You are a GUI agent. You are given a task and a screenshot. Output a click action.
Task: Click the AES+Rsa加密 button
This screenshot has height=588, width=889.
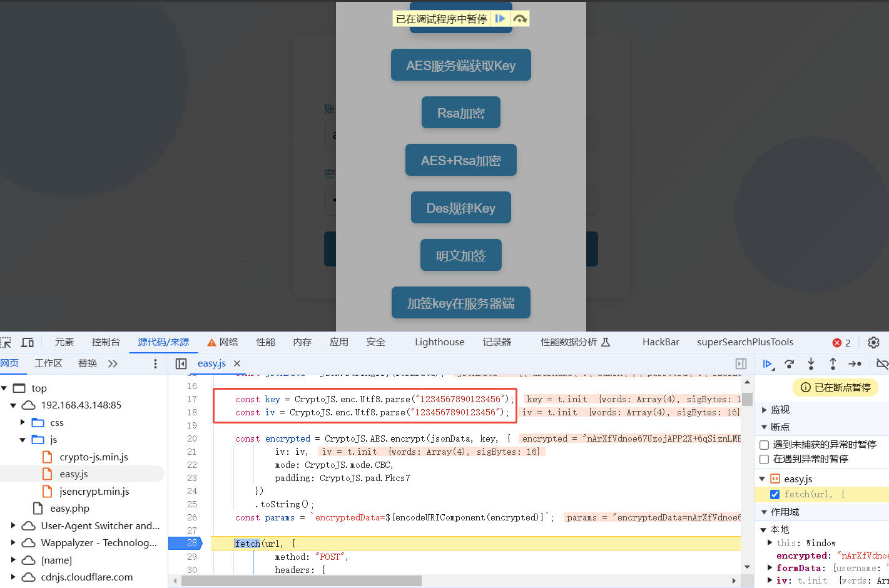coord(461,160)
